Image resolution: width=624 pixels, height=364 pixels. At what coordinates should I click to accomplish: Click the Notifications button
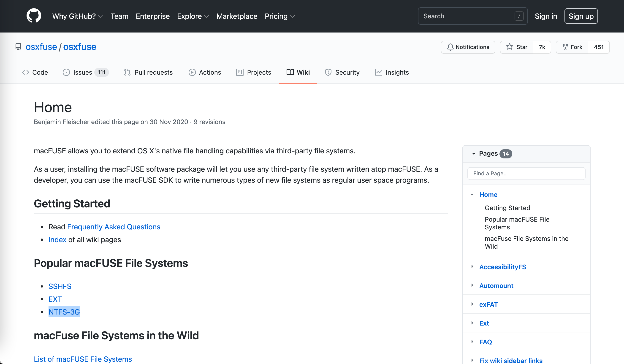[x=468, y=47]
